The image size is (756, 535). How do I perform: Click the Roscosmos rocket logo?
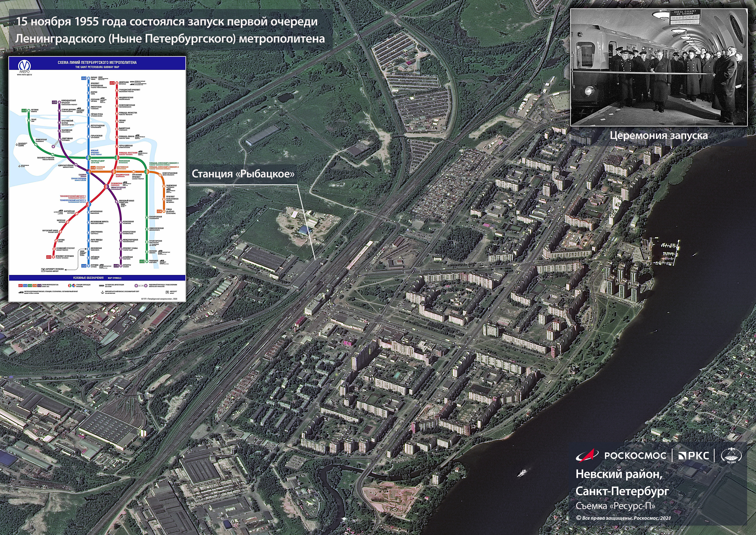[588, 456]
